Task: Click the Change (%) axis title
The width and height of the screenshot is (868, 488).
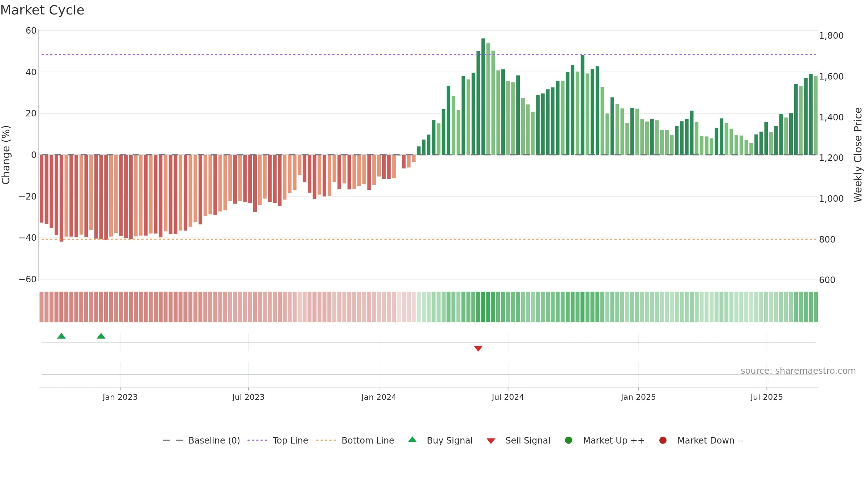Action: point(6,155)
